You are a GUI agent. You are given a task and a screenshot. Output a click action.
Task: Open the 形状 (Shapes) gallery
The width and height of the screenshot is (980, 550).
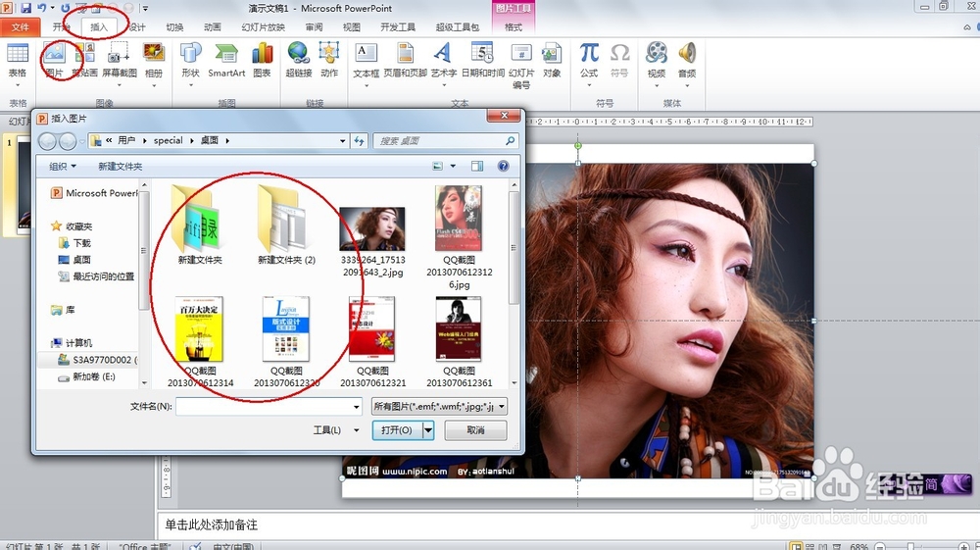point(191,66)
